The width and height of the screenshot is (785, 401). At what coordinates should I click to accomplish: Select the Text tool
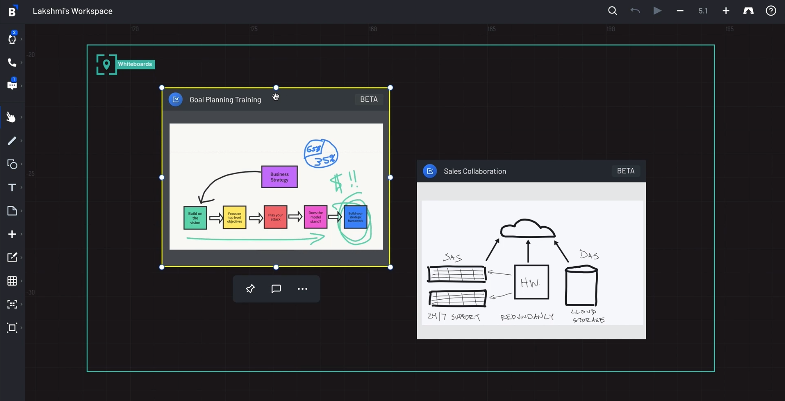pyautogui.click(x=12, y=187)
